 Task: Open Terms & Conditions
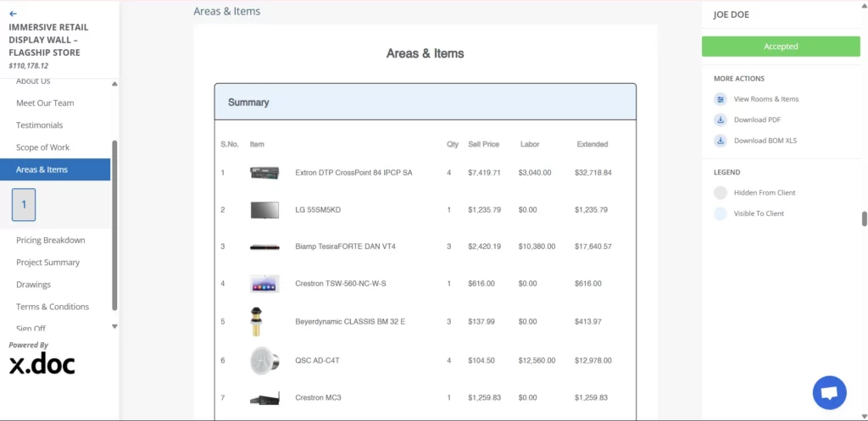pos(53,307)
